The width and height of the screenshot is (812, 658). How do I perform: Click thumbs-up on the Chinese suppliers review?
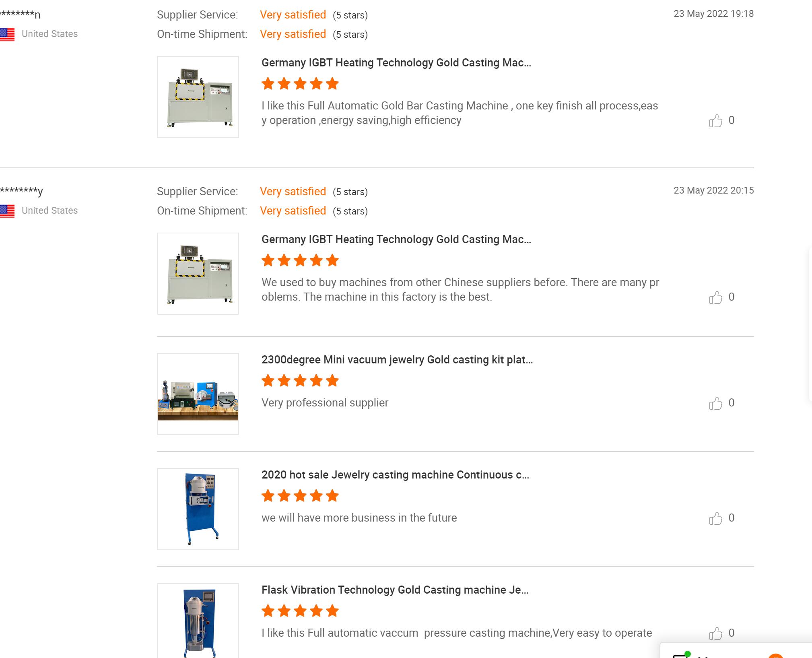click(x=715, y=297)
